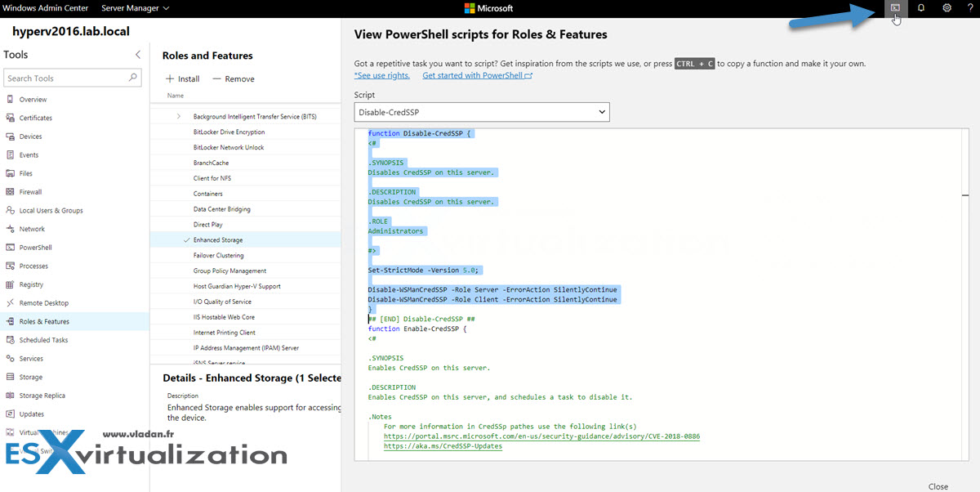Select the Failover Clustering row
Viewport: 980px width, 492px height.
point(245,256)
